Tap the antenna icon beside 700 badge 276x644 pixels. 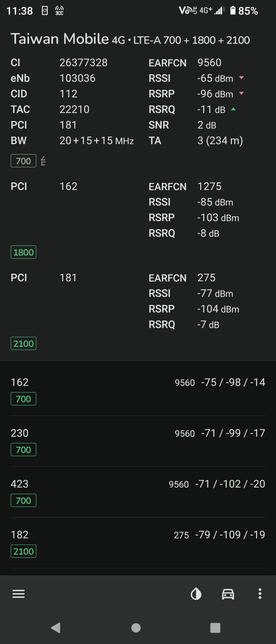tap(43, 161)
